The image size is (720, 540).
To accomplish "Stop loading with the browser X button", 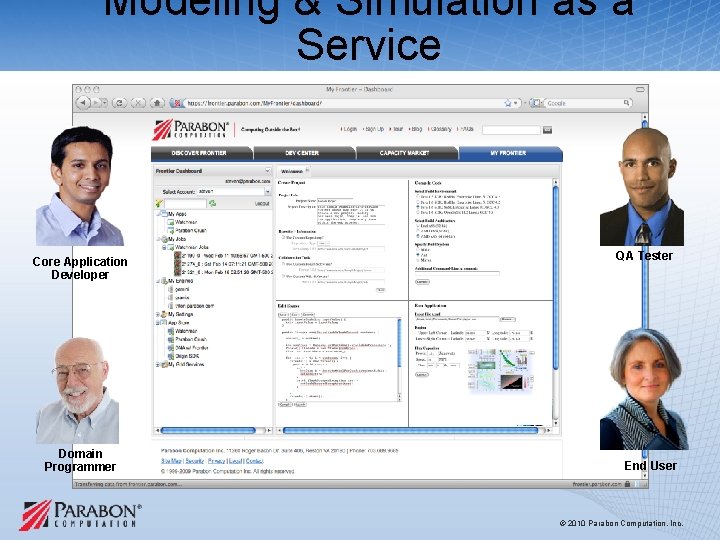I will click(x=138, y=103).
